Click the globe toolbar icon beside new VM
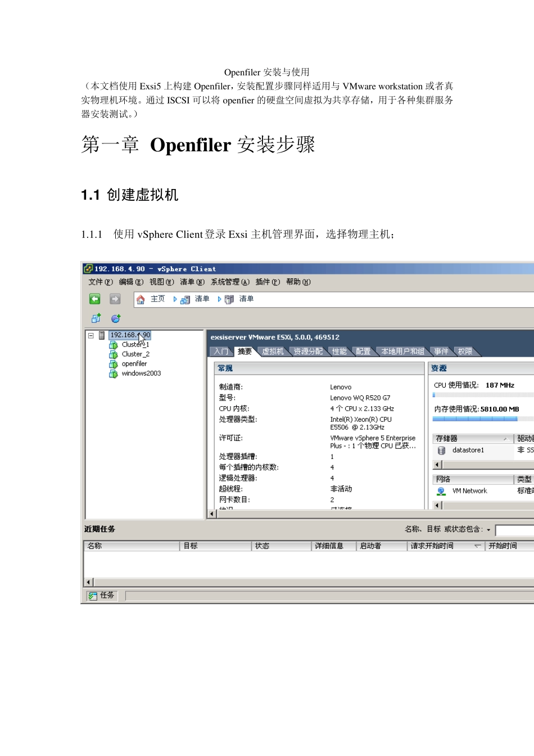534x756 pixels. pos(116,318)
